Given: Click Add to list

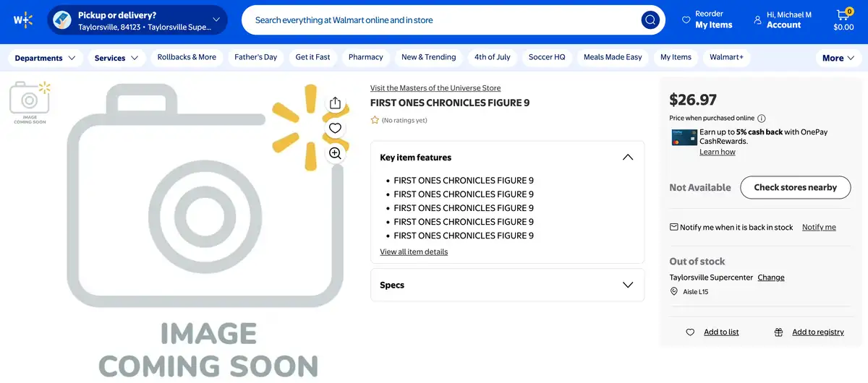Looking at the screenshot, I should coord(721,332).
